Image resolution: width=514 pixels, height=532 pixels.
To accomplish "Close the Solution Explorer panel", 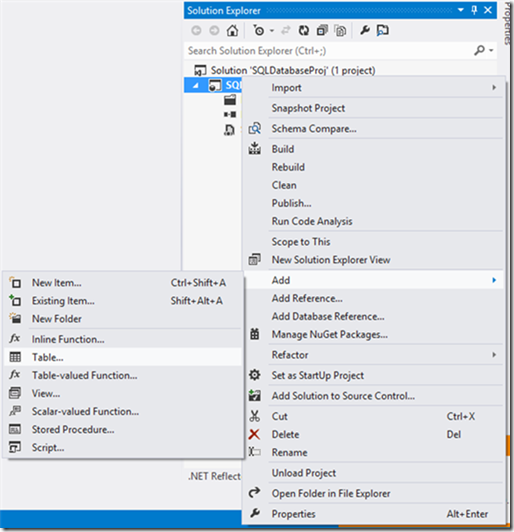I will point(488,10).
